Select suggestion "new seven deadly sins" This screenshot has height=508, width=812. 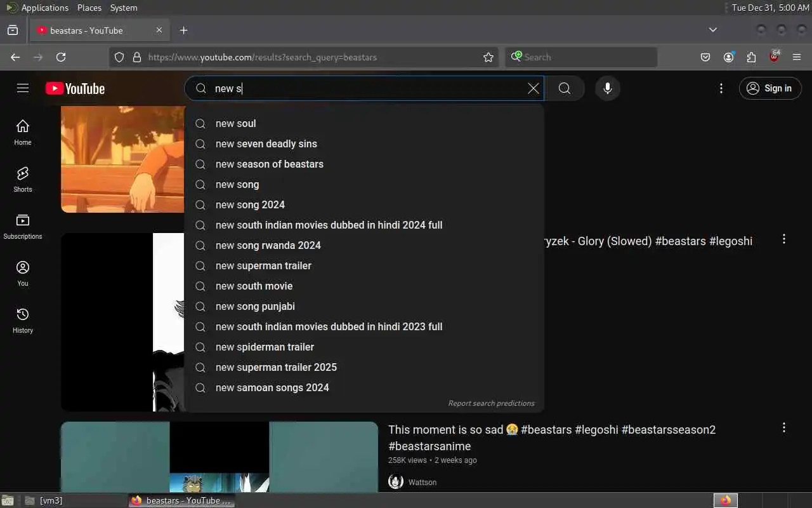[364, 144]
